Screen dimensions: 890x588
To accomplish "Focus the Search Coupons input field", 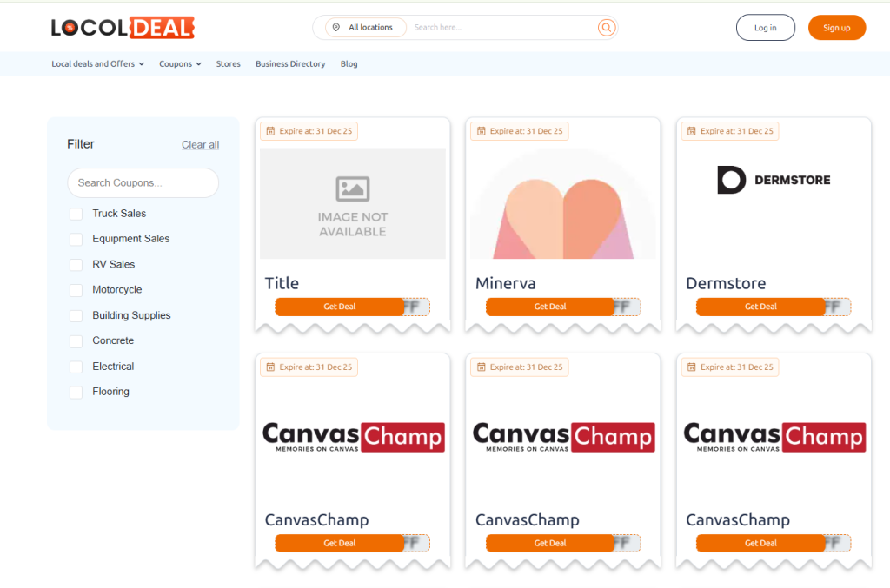I will pos(143,183).
